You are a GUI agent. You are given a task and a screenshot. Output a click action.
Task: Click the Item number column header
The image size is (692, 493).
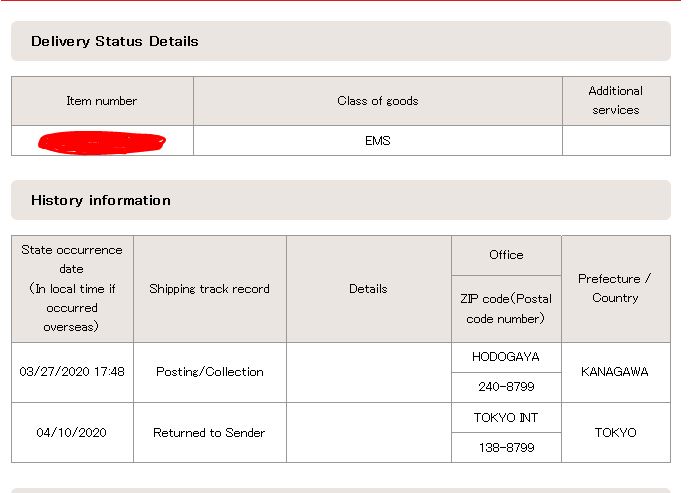coord(102,101)
